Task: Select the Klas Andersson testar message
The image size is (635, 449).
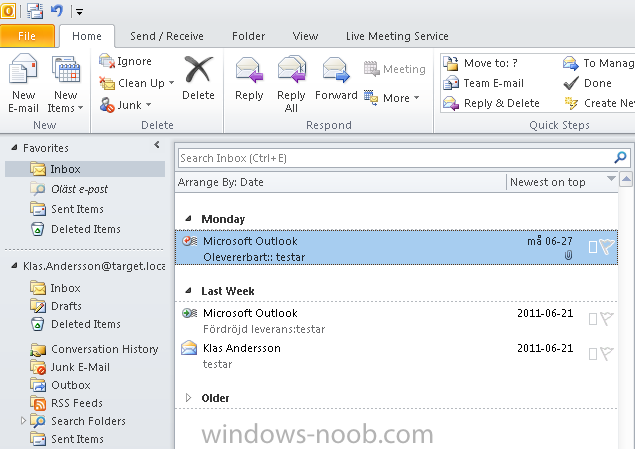Action: (x=396, y=355)
